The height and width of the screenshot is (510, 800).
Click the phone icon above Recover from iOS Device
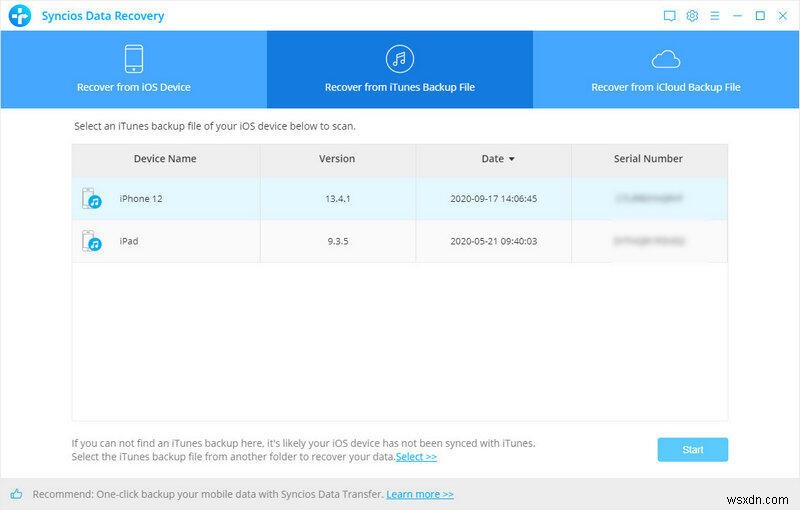pyautogui.click(x=134, y=59)
